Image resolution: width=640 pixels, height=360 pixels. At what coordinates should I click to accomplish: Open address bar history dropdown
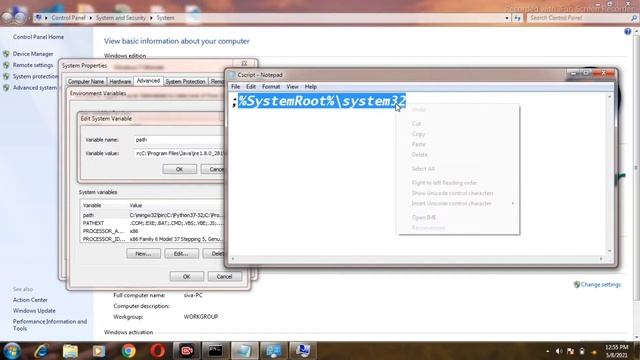[507, 18]
